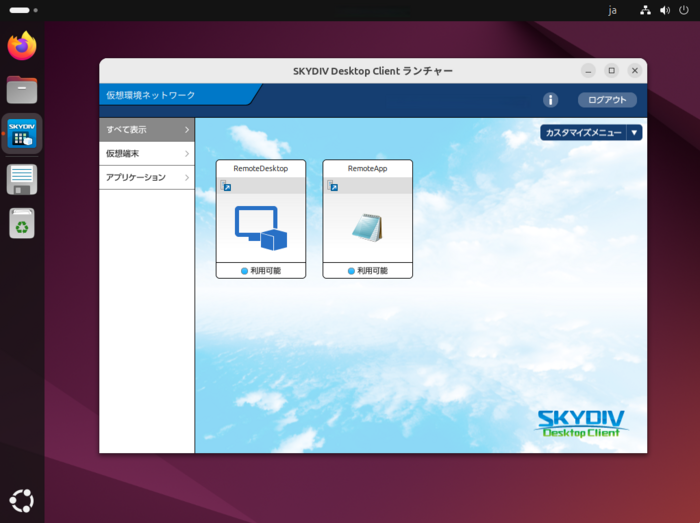Screen dimensions: 700x523
Task: Click the ログアウト button
Action: click(607, 100)
